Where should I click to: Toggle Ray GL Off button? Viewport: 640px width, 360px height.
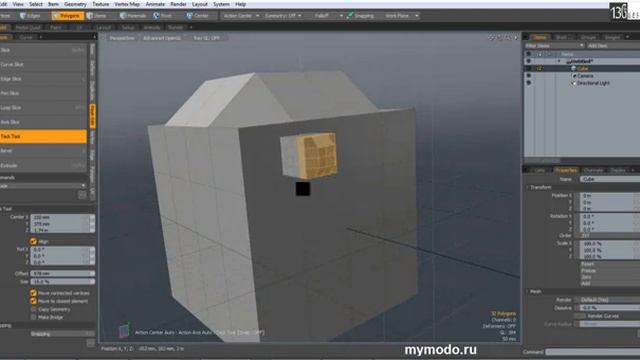[x=207, y=38]
